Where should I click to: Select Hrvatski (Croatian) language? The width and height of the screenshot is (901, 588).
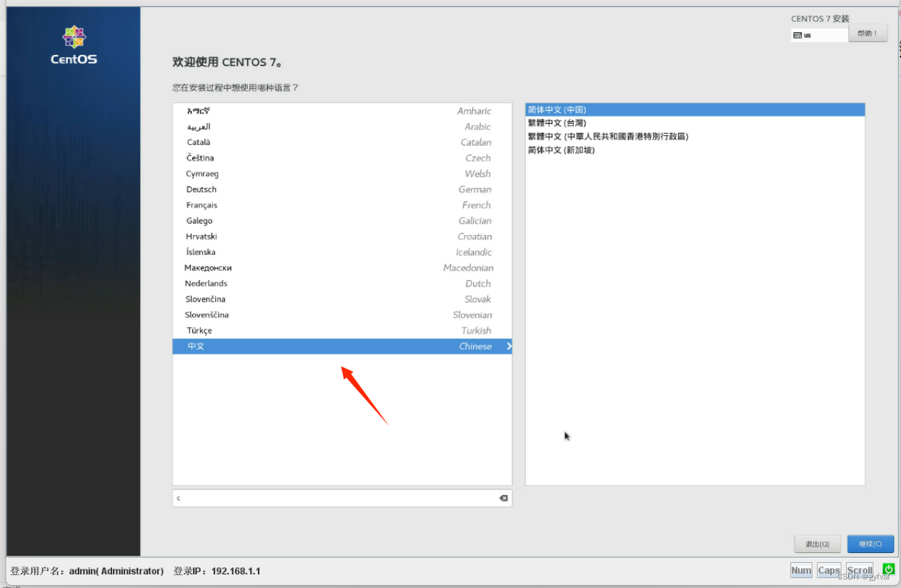342,236
